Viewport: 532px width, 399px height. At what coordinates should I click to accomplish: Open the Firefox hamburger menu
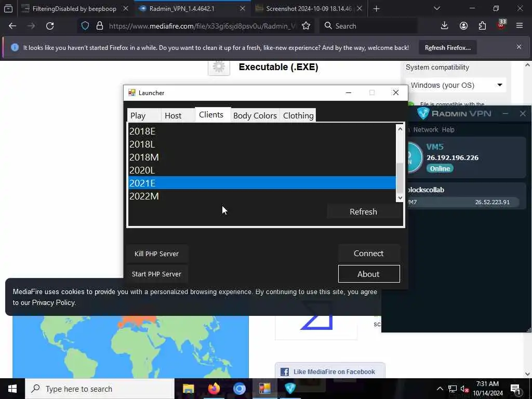(520, 26)
